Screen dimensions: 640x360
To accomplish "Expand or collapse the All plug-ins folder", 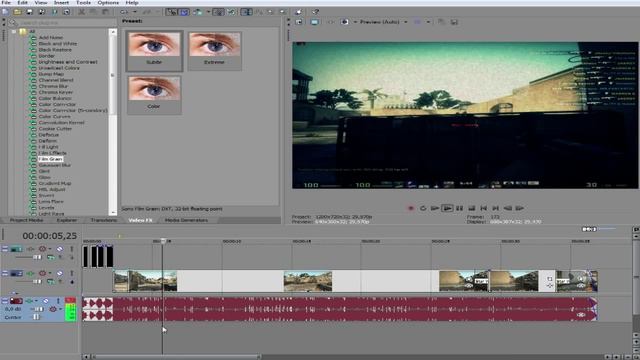I will point(14,31).
